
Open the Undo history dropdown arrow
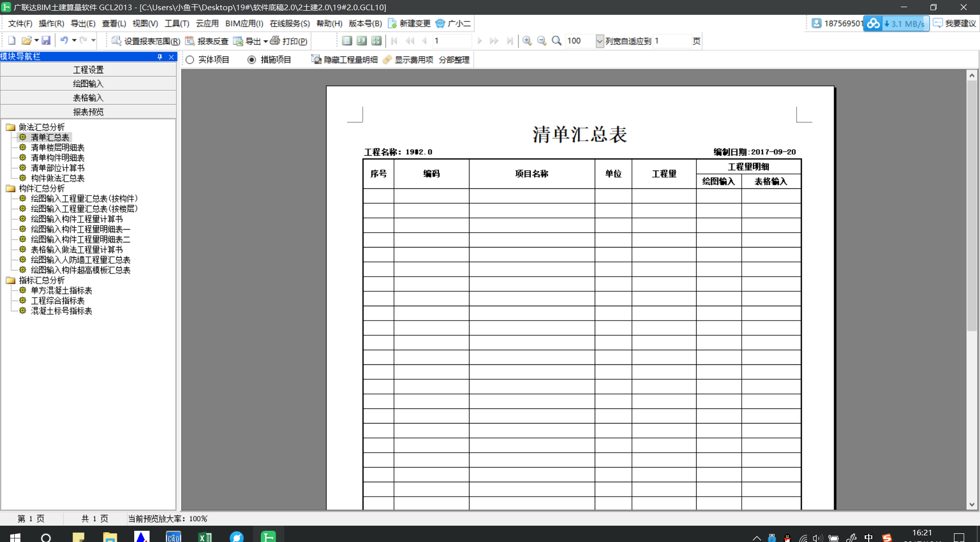(74, 41)
